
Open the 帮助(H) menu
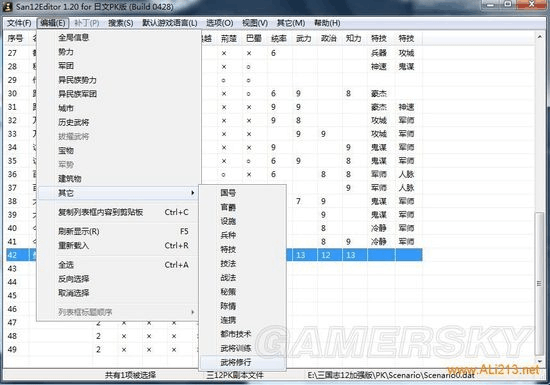(327, 23)
